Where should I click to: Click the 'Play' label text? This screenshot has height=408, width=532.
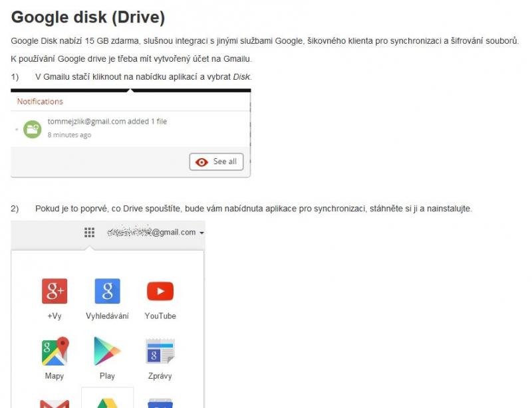(107, 376)
